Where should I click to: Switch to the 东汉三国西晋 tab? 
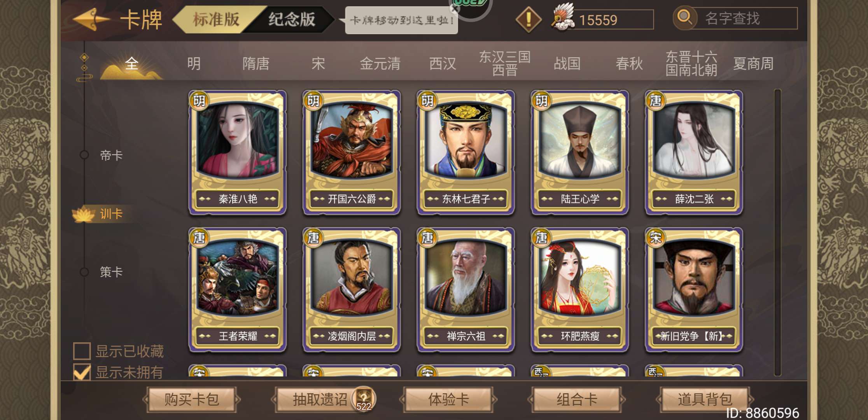[x=505, y=63]
